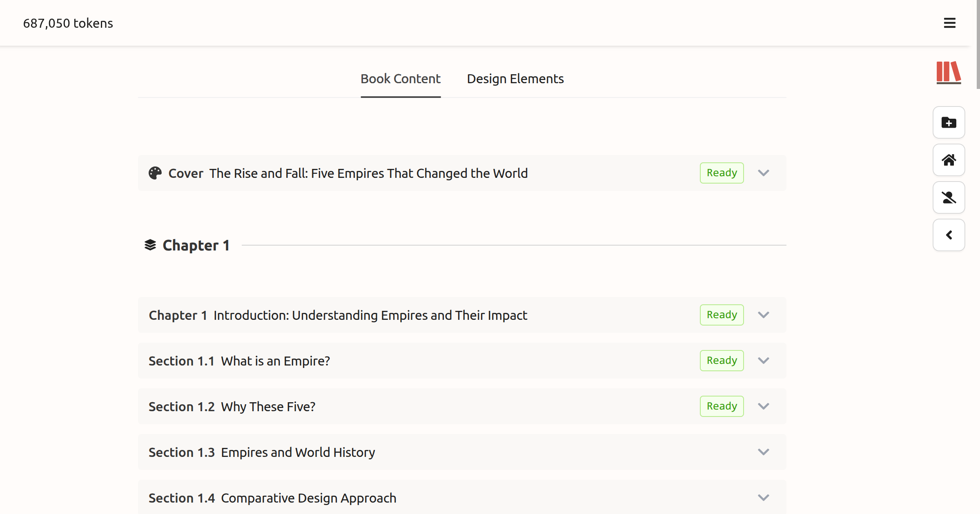
Task: Click the add folder icon button
Action: click(949, 122)
